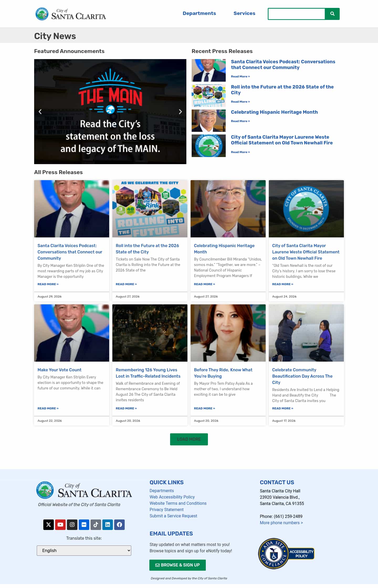The height and width of the screenshot is (588, 378).
Task: Open Celebrate Community Beautification Day card title
Action: click(x=302, y=376)
